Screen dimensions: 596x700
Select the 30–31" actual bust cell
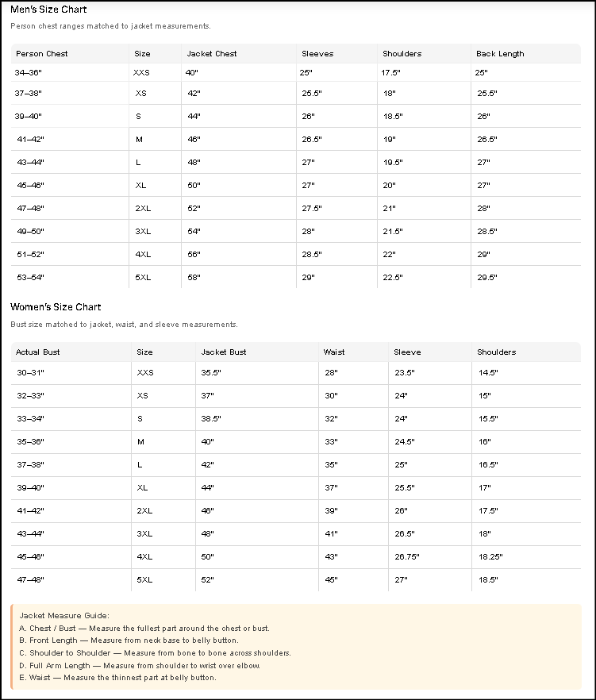(x=31, y=372)
